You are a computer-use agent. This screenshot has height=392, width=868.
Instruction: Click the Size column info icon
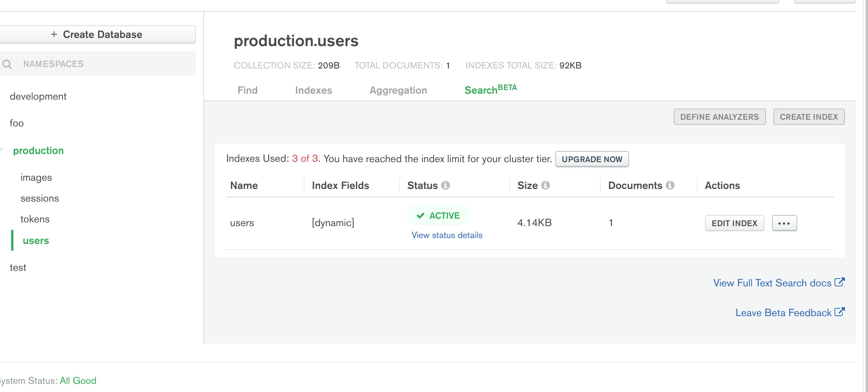pyautogui.click(x=545, y=185)
